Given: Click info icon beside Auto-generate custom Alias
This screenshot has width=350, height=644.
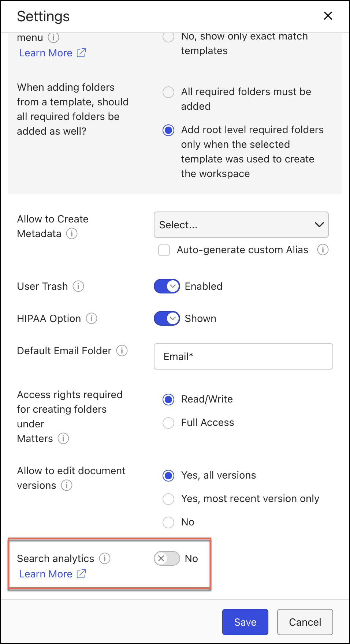Looking at the screenshot, I should click(x=323, y=250).
